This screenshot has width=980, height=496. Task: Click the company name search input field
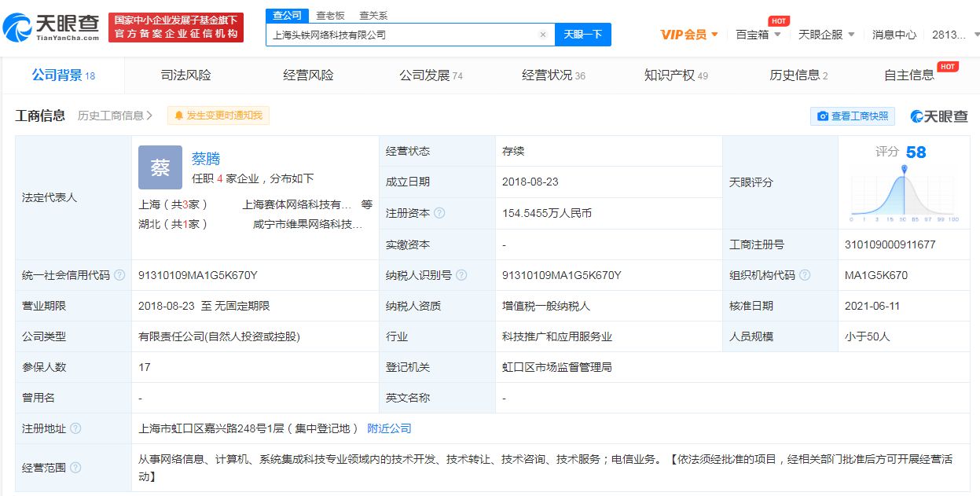(x=402, y=35)
